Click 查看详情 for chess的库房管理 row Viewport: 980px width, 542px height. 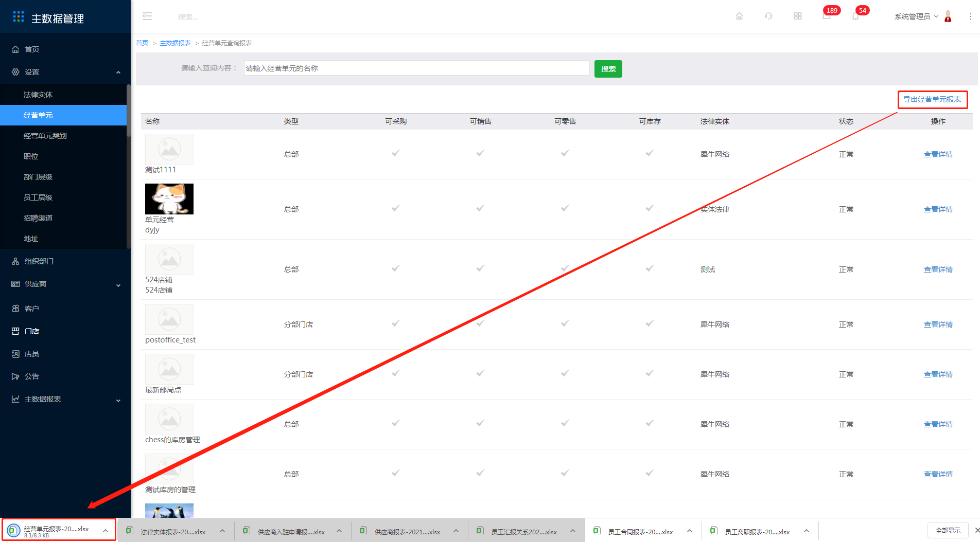(938, 424)
